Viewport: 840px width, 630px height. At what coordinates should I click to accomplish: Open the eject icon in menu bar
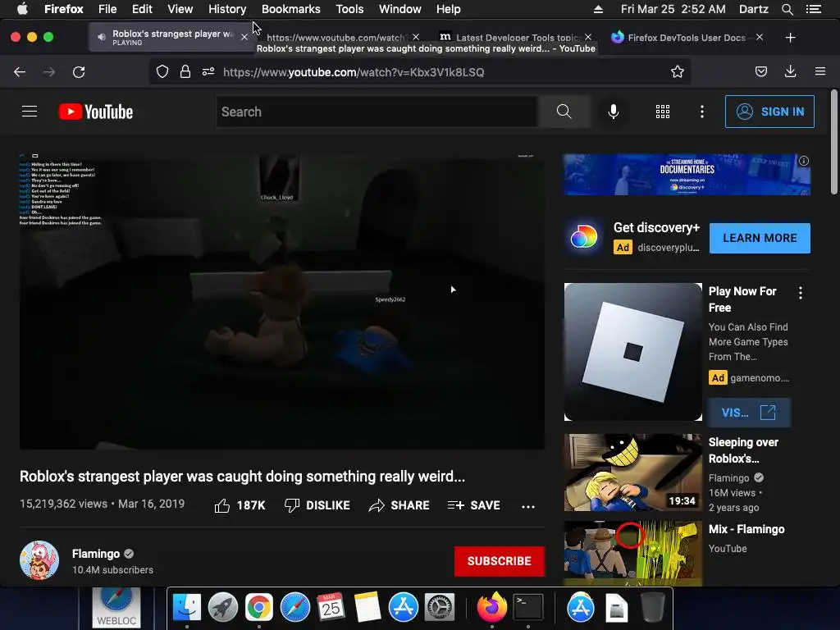pos(598,9)
